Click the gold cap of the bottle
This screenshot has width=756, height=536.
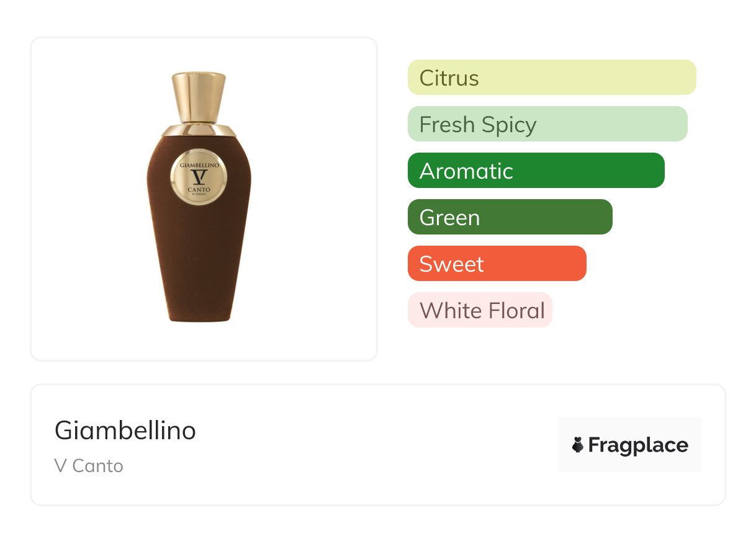click(199, 96)
